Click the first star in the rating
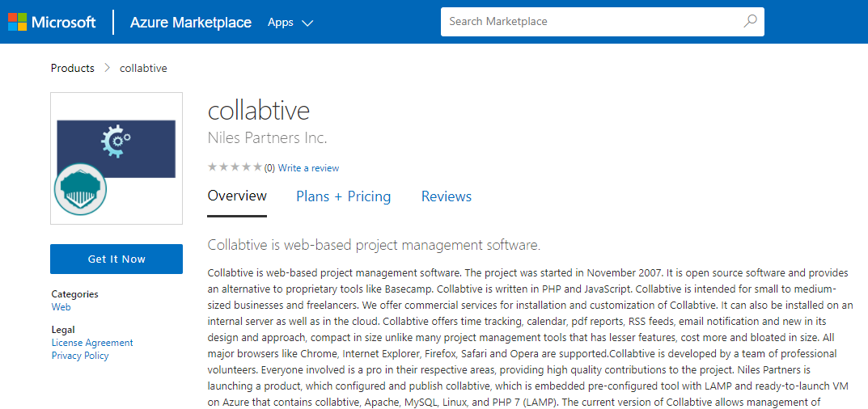 click(213, 167)
